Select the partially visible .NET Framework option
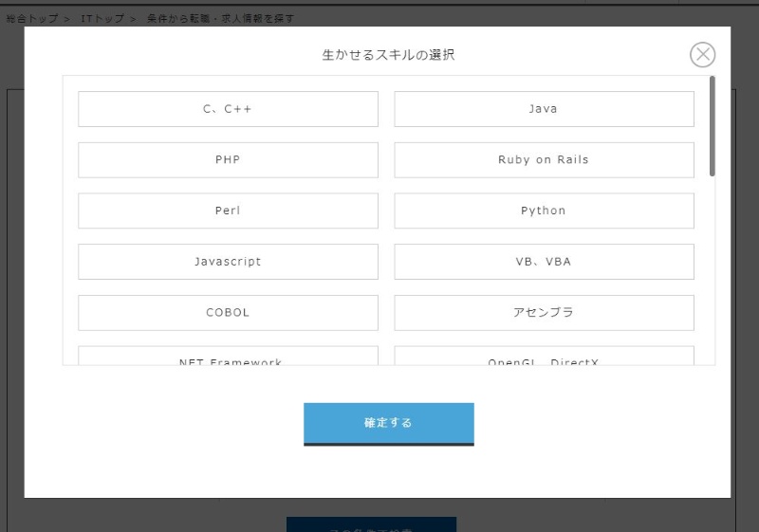This screenshot has width=759, height=532. [228, 358]
